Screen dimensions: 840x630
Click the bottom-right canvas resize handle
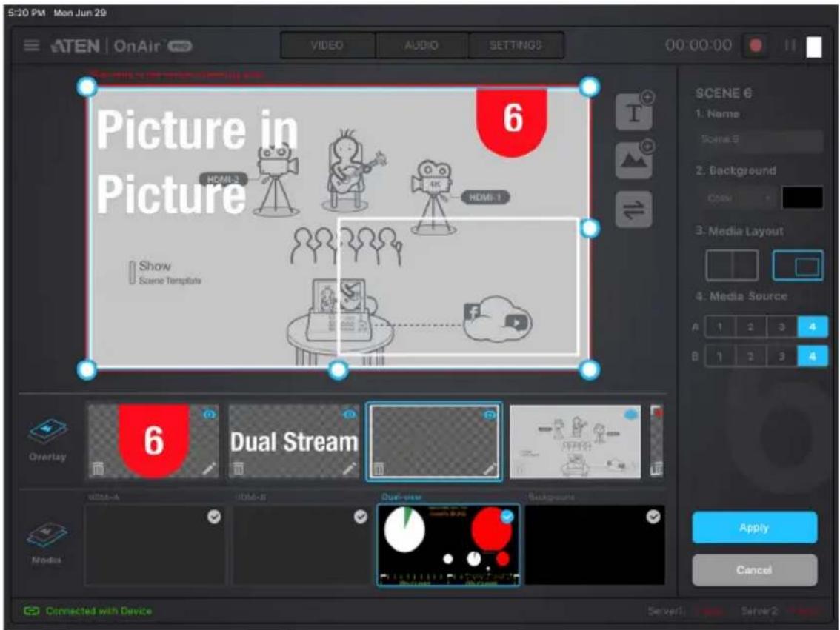(x=590, y=369)
